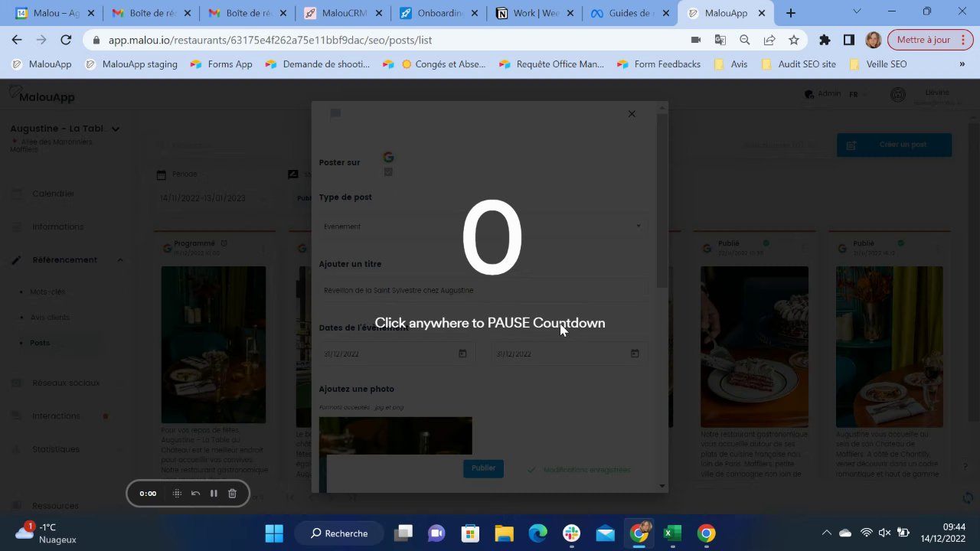The width and height of the screenshot is (980, 551).
Task: Expand the Augustine restaurant selector
Action: 116,129
